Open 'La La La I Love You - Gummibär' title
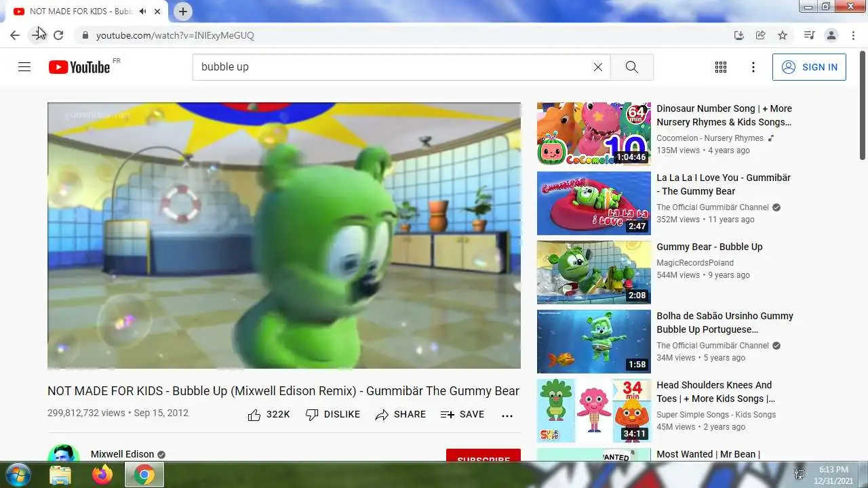Image resolution: width=868 pixels, height=488 pixels. coord(724,184)
